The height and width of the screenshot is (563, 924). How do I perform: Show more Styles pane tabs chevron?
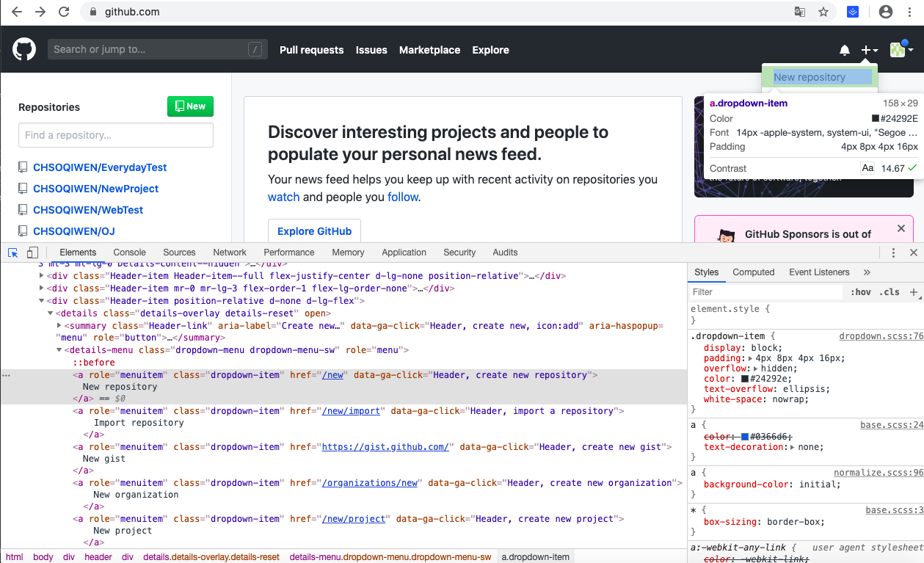(x=867, y=272)
